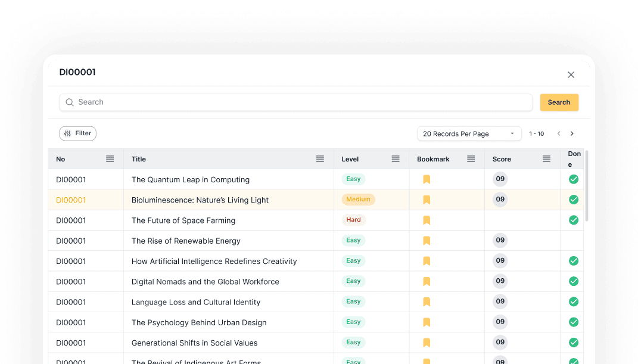Image resolution: width=638 pixels, height=364 pixels.
Task: Click the Filter button
Action: click(77, 133)
